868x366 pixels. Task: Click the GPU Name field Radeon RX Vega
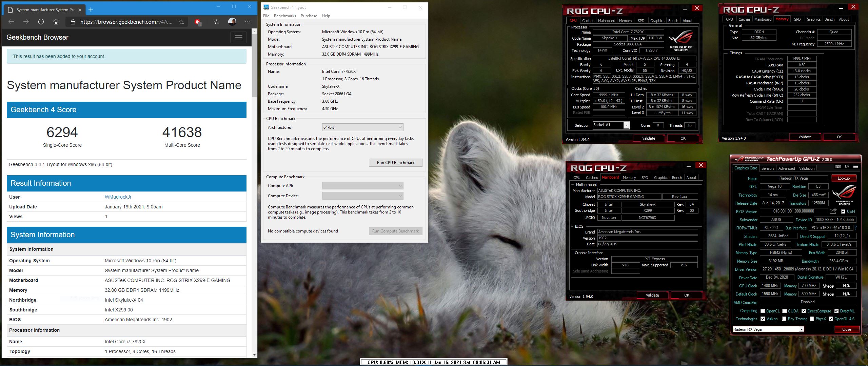click(793, 178)
